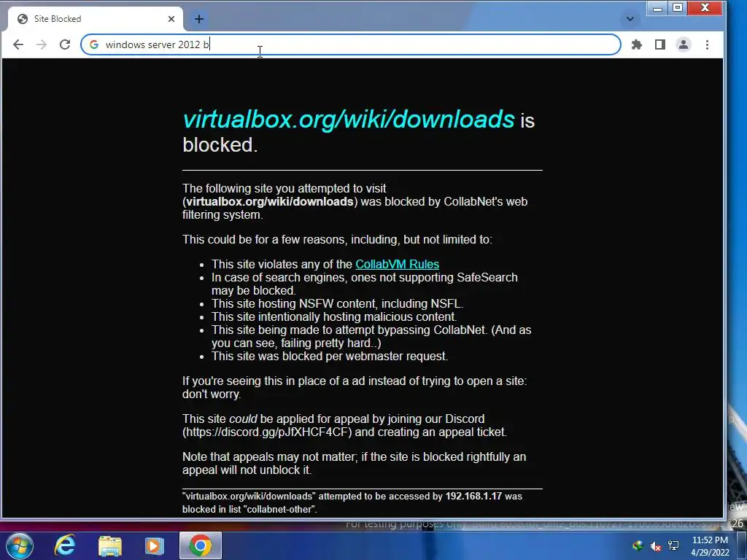This screenshot has width=747, height=560.
Task: Toggle the Chrome side panel icon
Action: coord(659,44)
